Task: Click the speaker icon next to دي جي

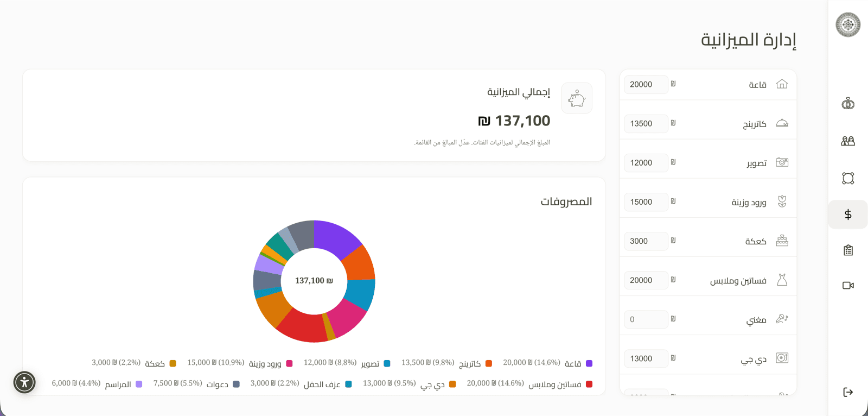Action: click(x=782, y=358)
